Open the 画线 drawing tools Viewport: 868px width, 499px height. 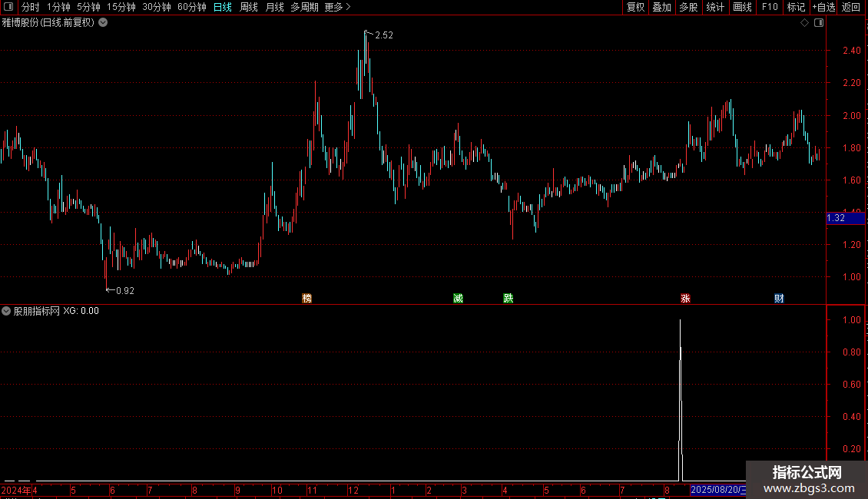(x=742, y=7)
